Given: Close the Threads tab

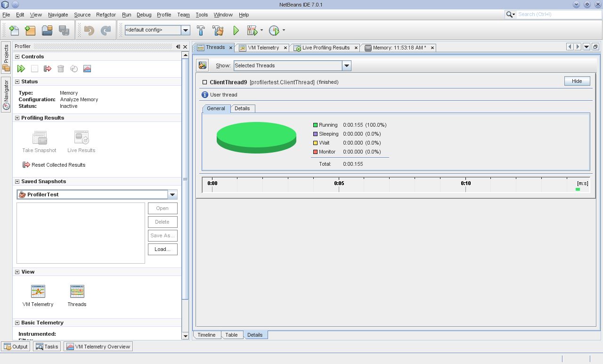Looking at the screenshot, I should tap(231, 48).
